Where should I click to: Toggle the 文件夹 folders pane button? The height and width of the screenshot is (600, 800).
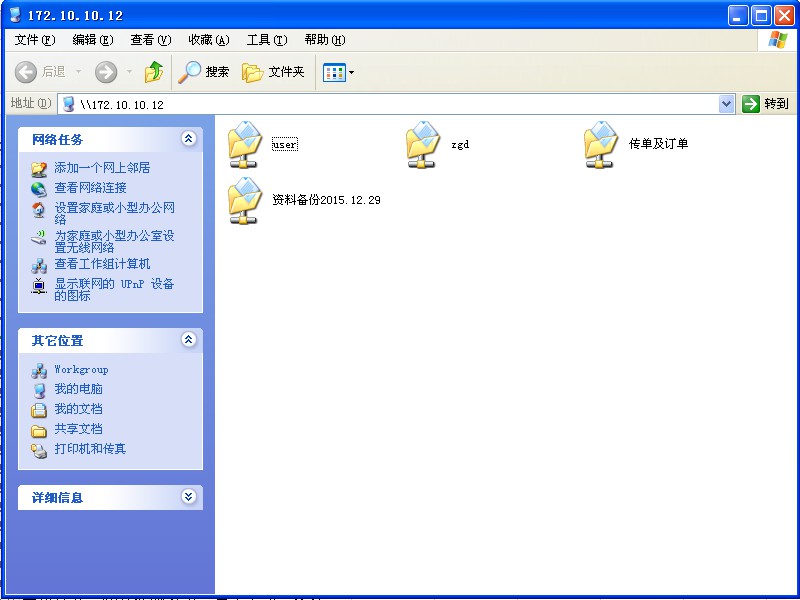[x=273, y=72]
